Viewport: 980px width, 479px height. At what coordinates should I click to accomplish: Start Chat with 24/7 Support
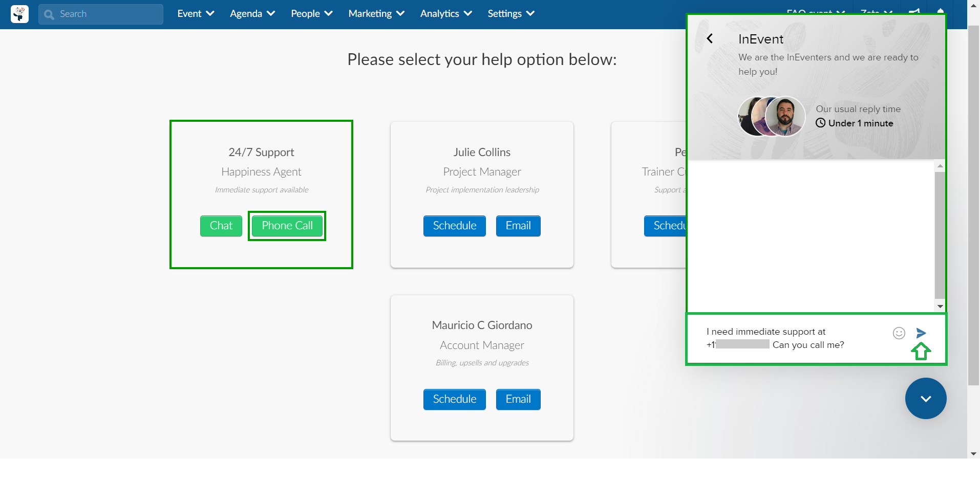pyautogui.click(x=221, y=226)
